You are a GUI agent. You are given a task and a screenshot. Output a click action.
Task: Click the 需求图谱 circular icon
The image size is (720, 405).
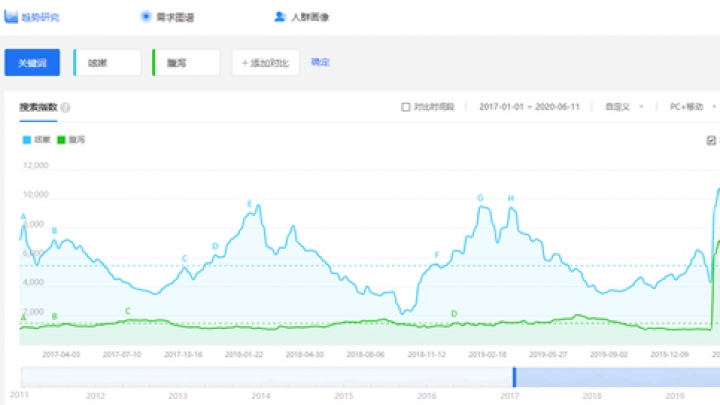pos(146,17)
